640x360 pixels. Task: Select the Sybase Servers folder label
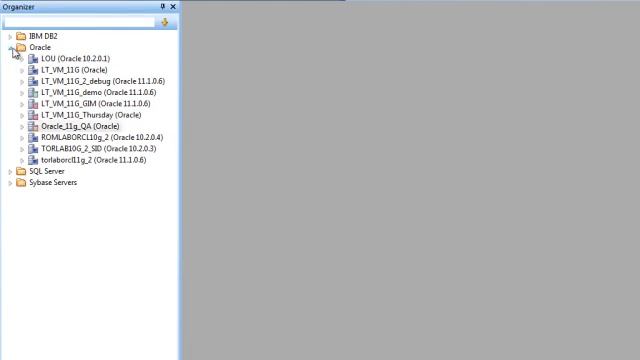(53, 182)
